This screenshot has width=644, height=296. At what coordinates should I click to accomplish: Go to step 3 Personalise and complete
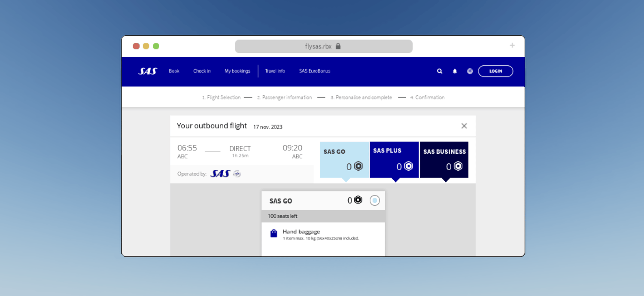point(361,98)
